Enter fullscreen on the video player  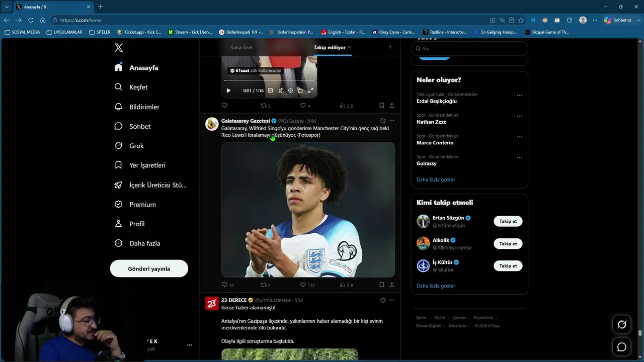click(x=310, y=90)
